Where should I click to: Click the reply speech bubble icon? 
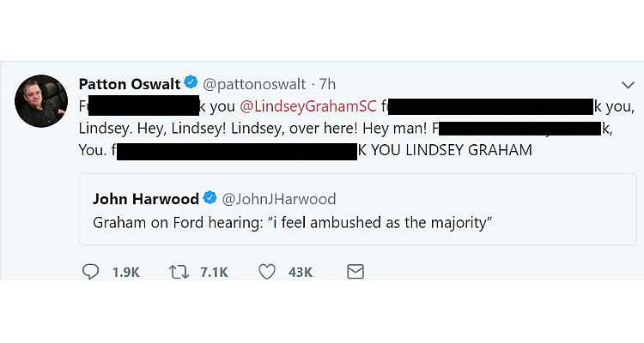[91, 272]
